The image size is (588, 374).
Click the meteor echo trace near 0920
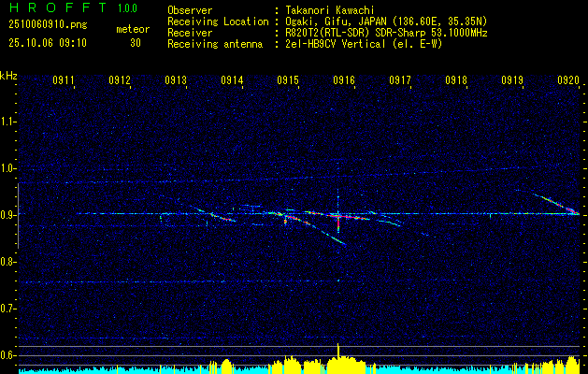click(555, 204)
